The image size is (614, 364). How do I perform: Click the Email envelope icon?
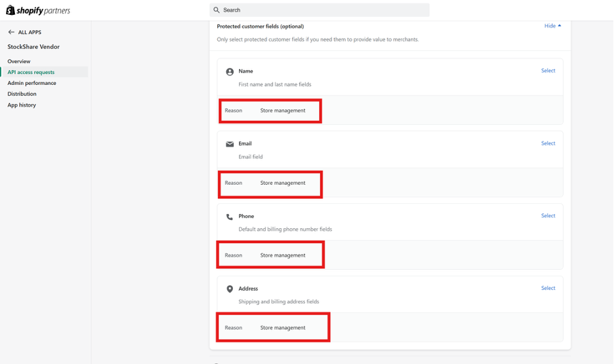click(x=230, y=144)
